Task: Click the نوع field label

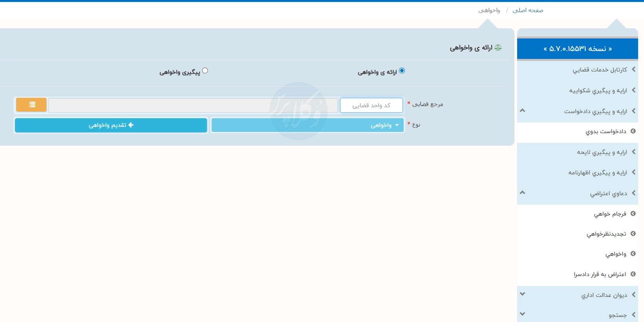Action: coord(416,125)
